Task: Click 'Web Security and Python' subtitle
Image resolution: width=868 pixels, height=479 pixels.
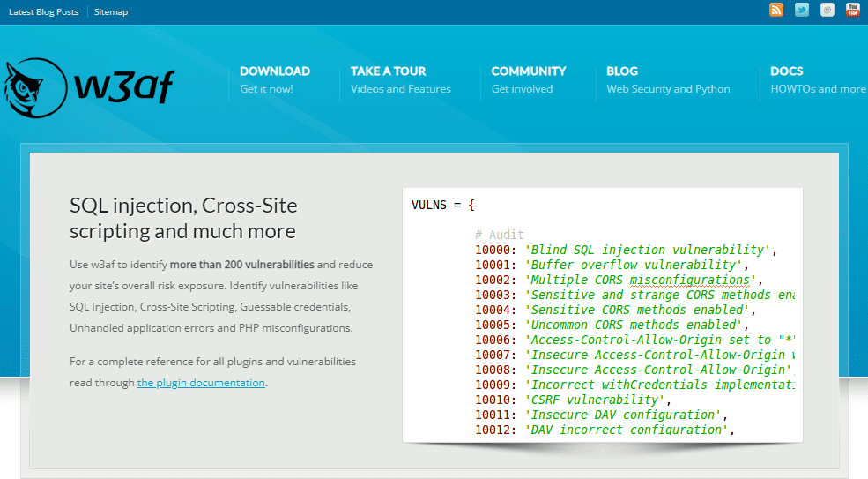Action: tap(668, 89)
